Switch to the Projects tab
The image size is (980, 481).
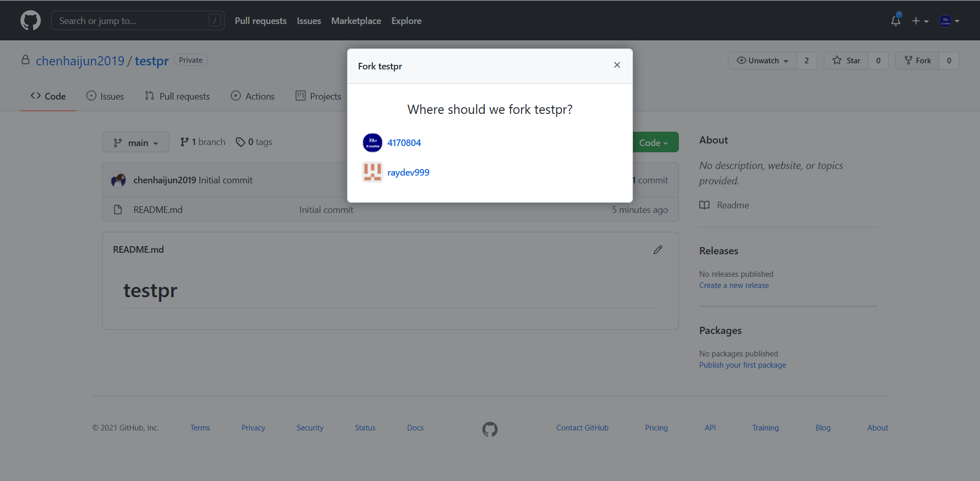point(318,96)
